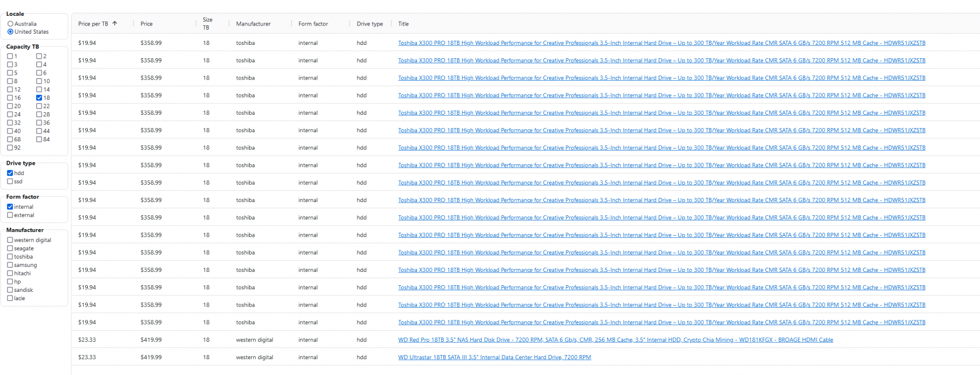Filter by western digital manufacturer
This screenshot has width=980, height=375.
click(10, 240)
